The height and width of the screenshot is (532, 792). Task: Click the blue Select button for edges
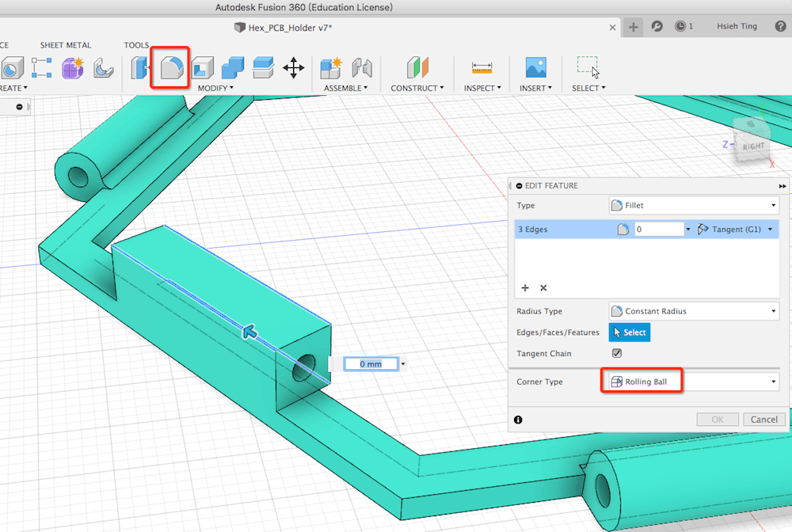630,332
